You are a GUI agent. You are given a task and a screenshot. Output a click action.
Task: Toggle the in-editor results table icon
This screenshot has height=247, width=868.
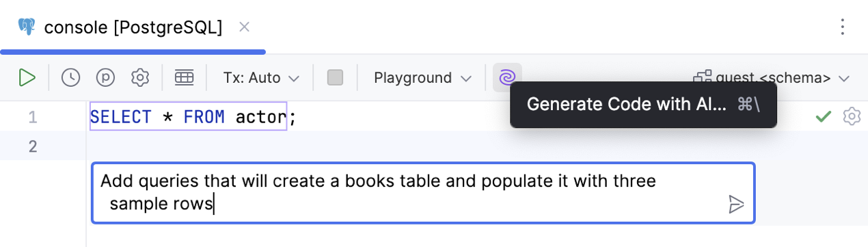(184, 77)
